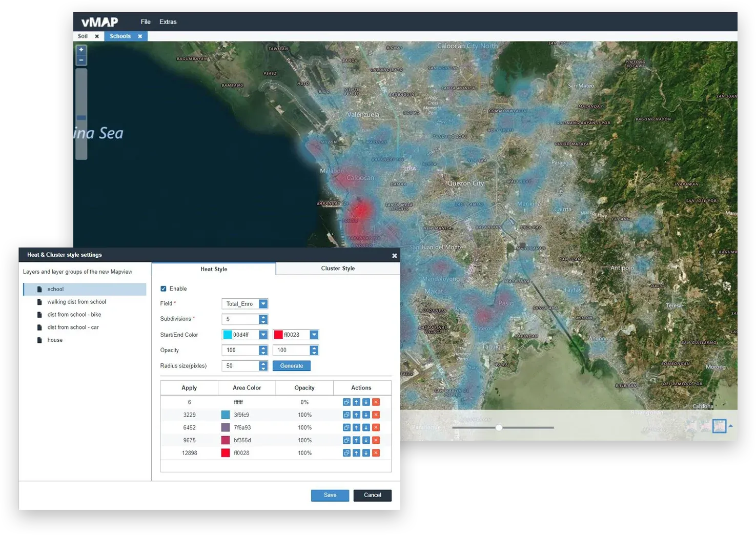
Task: Move the 3229 row down
Action: 366,415
